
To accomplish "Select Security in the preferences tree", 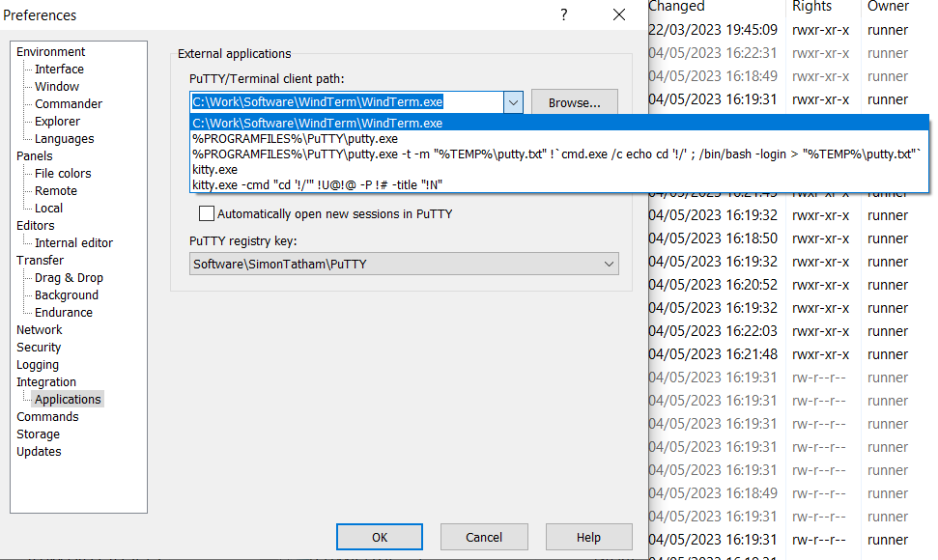I will [x=39, y=347].
